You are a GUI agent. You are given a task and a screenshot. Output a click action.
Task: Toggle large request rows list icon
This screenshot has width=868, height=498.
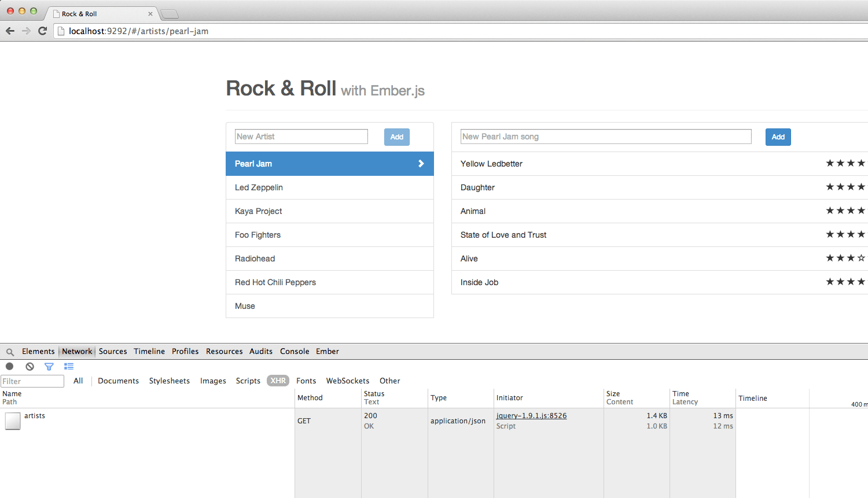[x=69, y=366]
